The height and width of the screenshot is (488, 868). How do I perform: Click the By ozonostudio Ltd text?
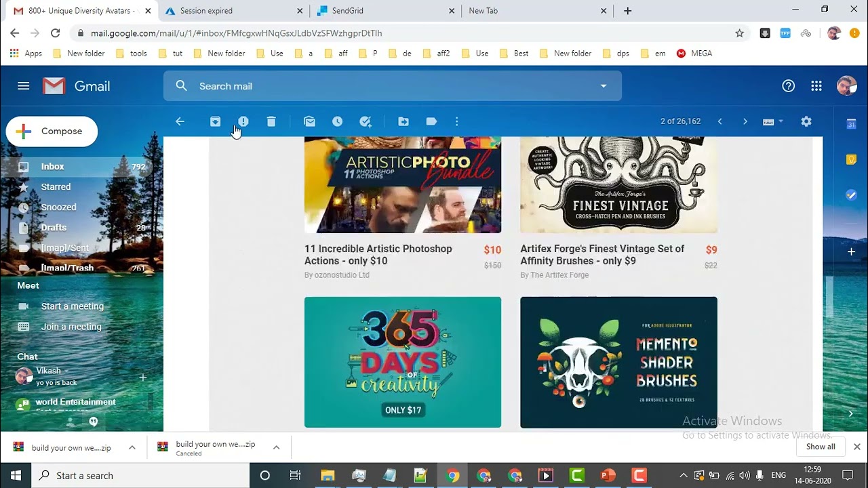point(337,275)
